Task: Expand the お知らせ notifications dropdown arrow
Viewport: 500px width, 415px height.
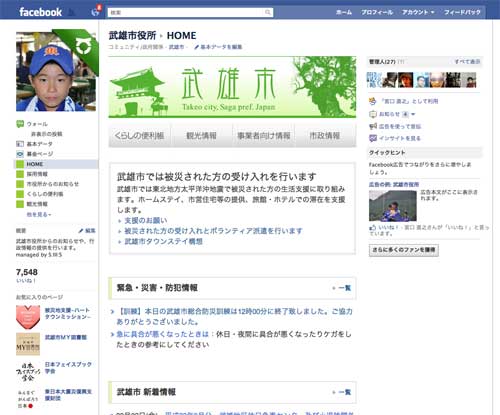Action: coord(413,114)
